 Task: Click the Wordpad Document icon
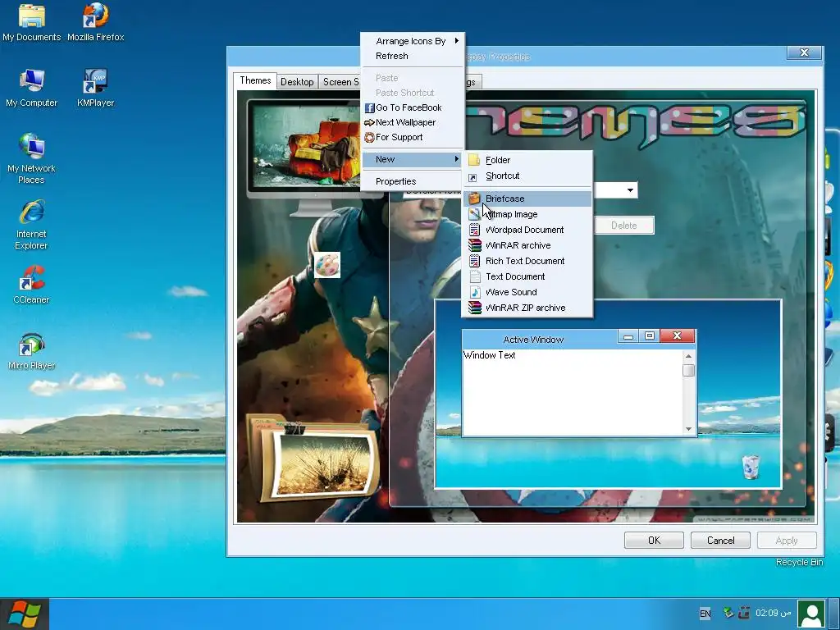[475, 230]
